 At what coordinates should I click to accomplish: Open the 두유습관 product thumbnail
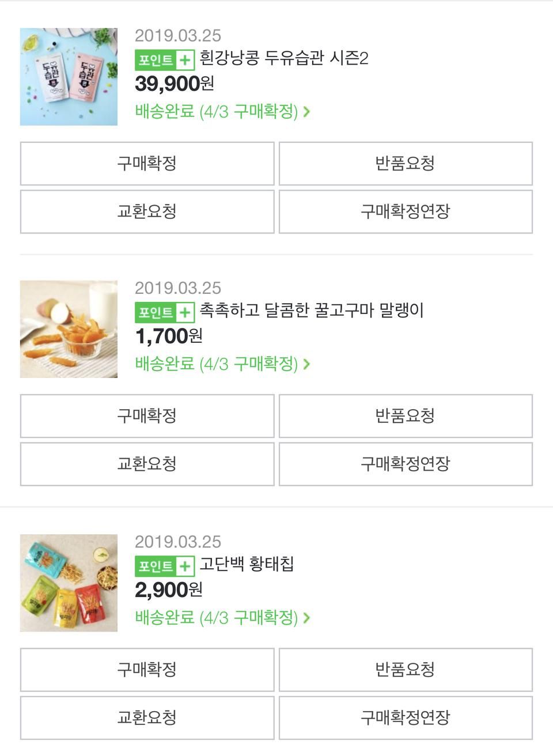click(69, 77)
